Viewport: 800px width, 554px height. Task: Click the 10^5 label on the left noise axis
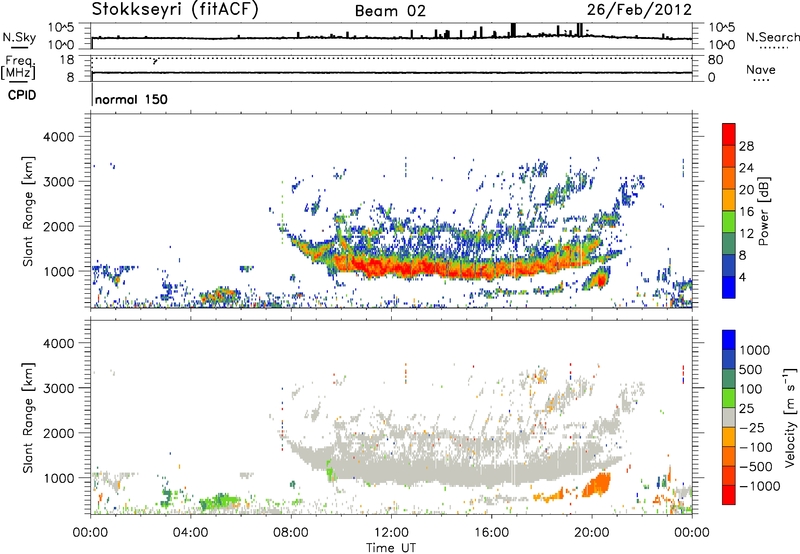pyautogui.click(x=61, y=28)
